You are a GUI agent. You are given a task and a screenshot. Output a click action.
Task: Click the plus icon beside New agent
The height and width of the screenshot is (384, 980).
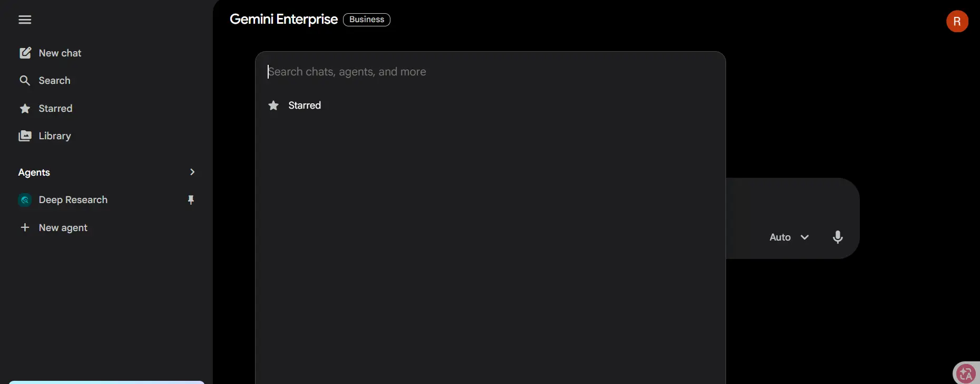coord(25,227)
